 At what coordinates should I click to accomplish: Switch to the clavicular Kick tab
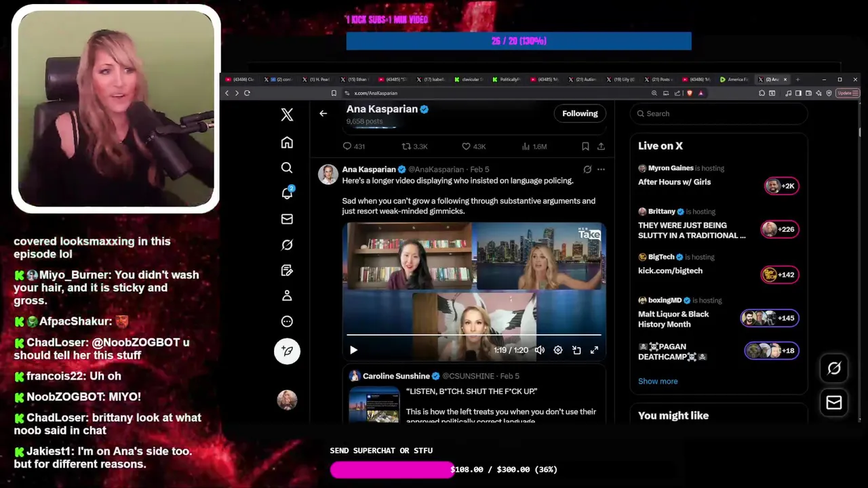point(470,79)
